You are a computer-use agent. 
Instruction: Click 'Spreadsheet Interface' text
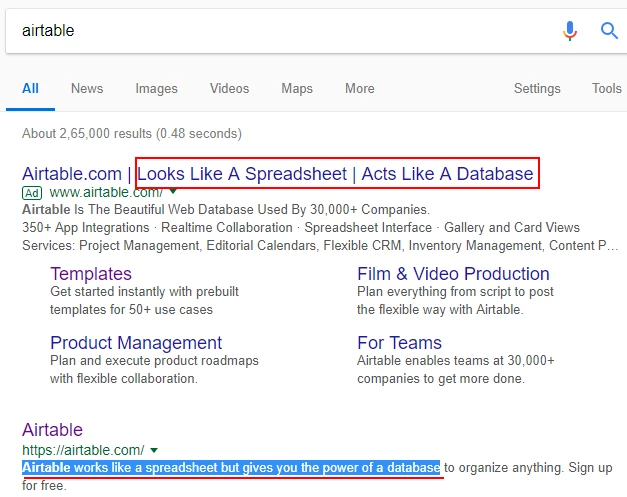point(368,228)
